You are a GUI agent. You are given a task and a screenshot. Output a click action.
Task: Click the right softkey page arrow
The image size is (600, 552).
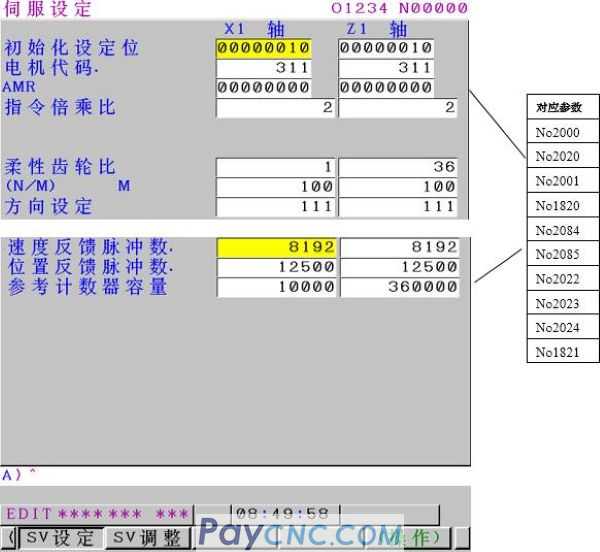click(461, 538)
